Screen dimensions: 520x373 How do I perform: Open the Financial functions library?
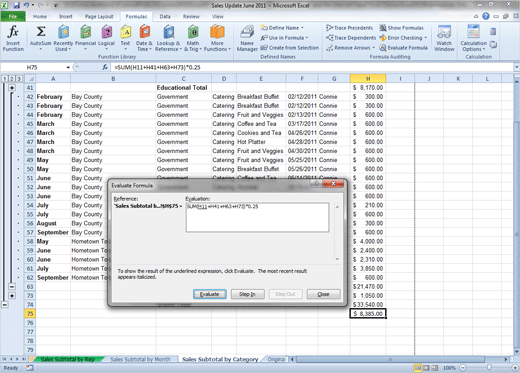85,38
